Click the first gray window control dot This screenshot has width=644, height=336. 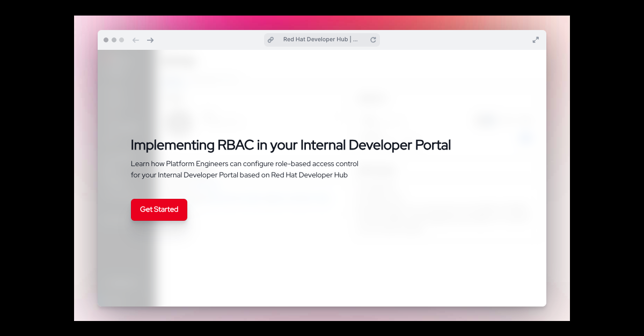coord(106,40)
